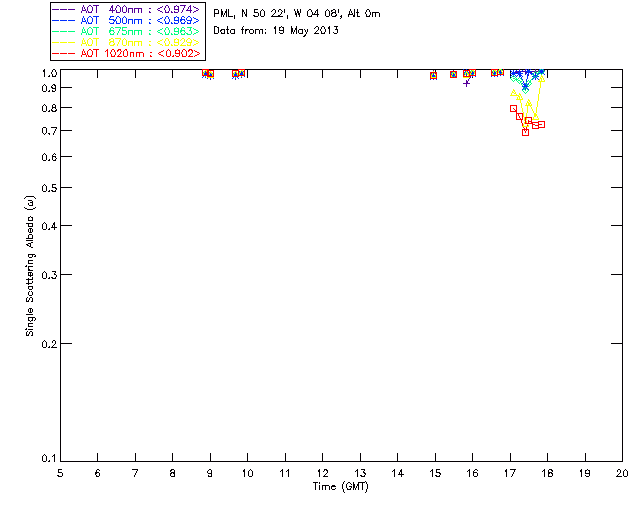Click the x-axis label 5
This screenshot has width=640, height=512.
coord(60,473)
